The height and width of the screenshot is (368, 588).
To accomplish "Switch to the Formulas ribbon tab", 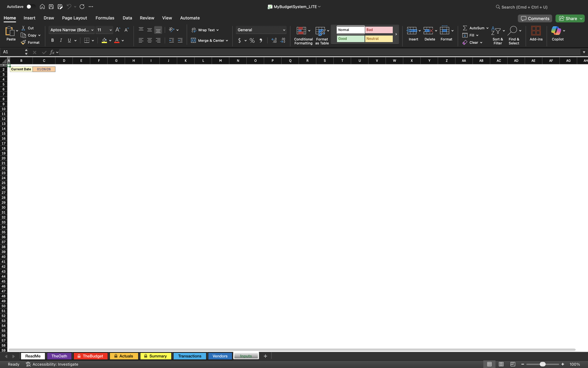I will click(x=105, y=18).
